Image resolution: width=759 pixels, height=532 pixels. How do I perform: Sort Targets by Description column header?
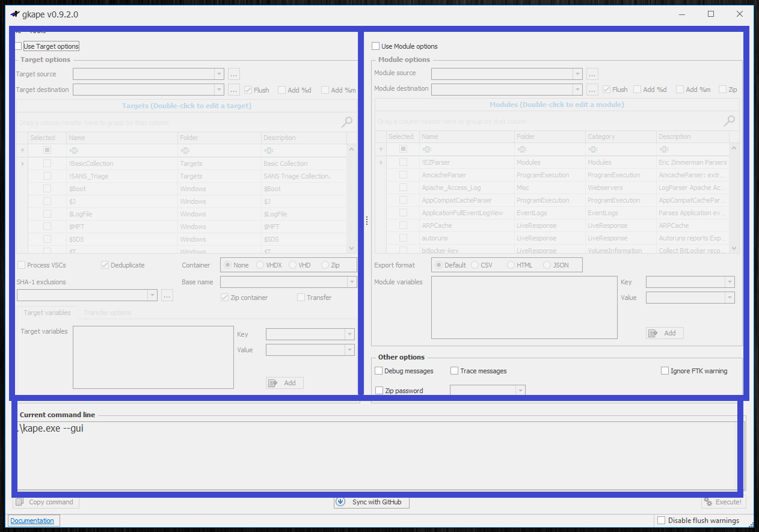coord(304,138)
